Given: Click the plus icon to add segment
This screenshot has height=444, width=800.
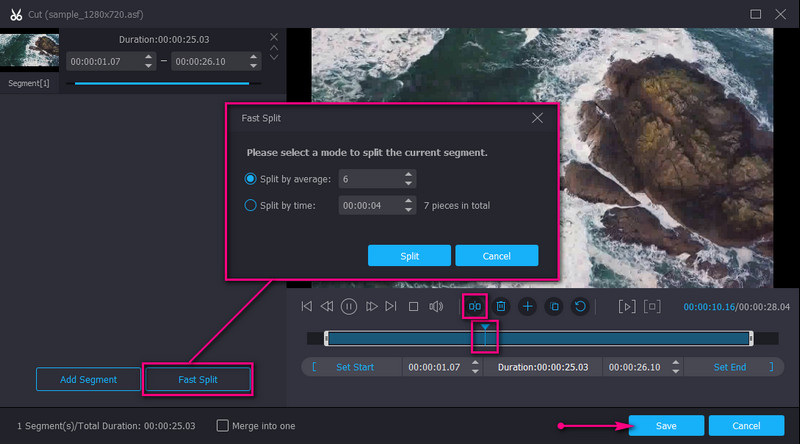Looking at the screenshot, I should tap(528, 306).
